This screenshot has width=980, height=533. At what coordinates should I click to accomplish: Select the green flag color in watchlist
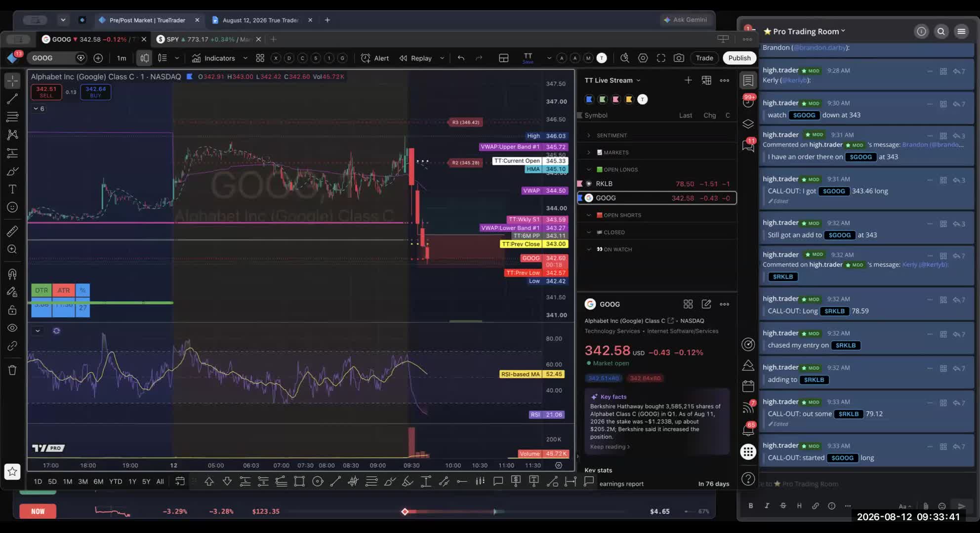(602, 99)
